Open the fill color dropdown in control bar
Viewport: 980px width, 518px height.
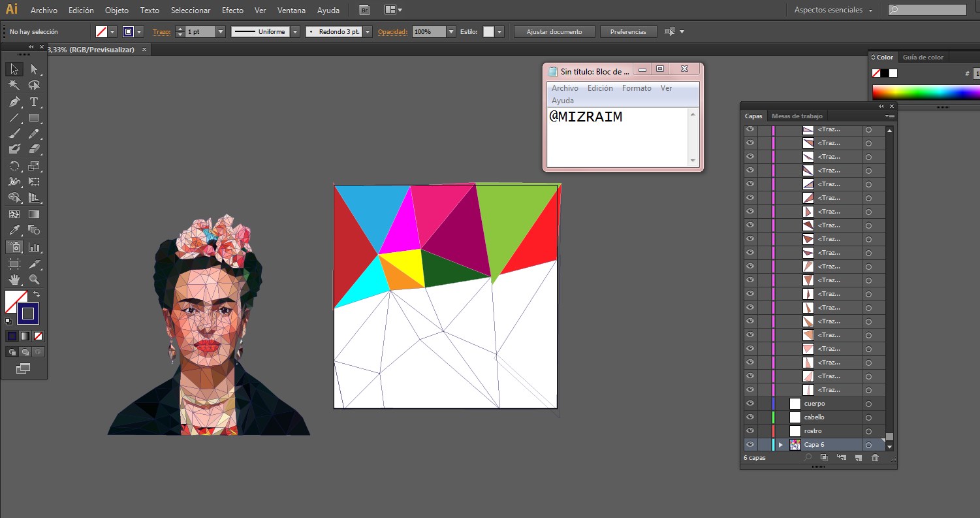point(113,31)
